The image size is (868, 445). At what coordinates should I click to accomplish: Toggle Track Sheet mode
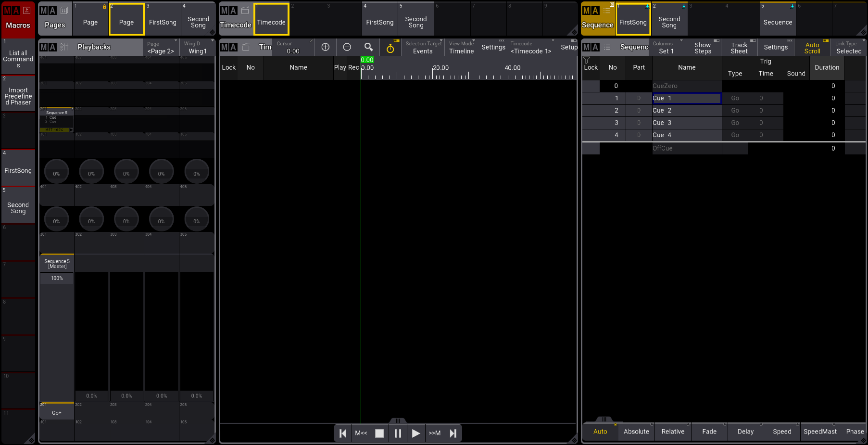coord(739,48)
